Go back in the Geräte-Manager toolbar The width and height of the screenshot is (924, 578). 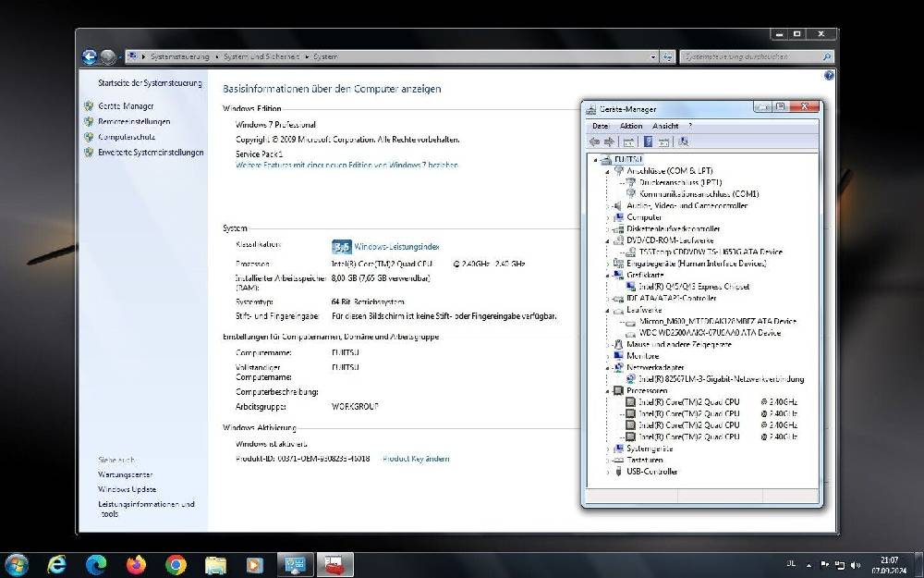[x=594, y=141]
